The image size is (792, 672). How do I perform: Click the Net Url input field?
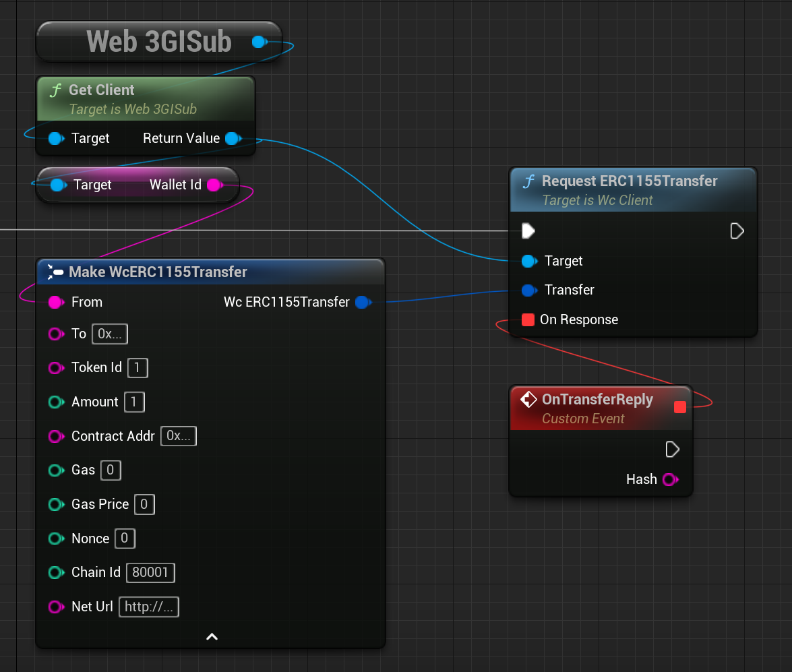pos(148,607)
